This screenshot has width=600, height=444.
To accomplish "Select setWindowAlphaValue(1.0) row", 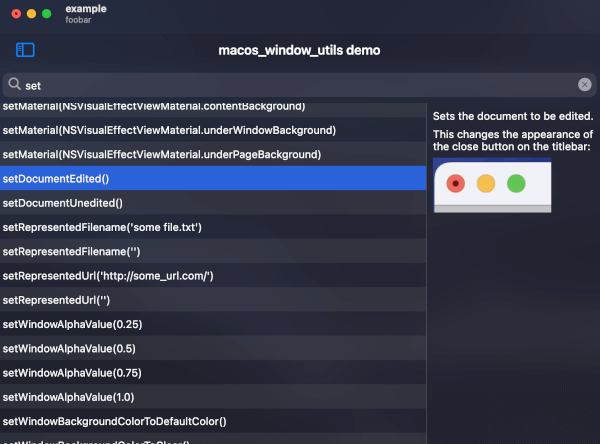I will click(x=213, y=397).
